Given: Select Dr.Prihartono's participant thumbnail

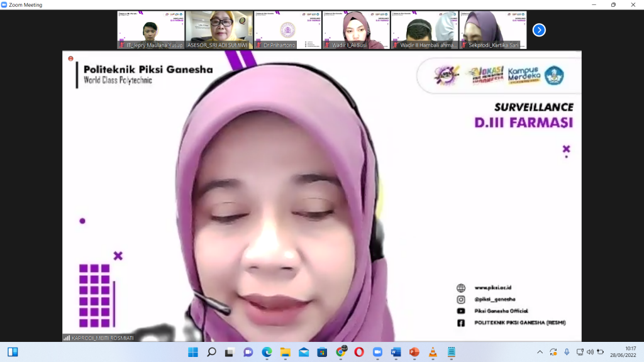Looking at the screenshot, I should coord(287,30).
